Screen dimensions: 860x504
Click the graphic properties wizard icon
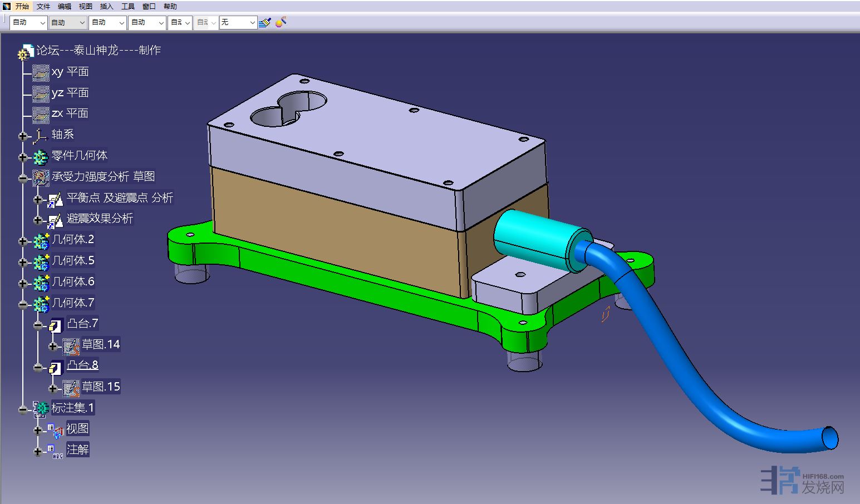click(281, 22)
